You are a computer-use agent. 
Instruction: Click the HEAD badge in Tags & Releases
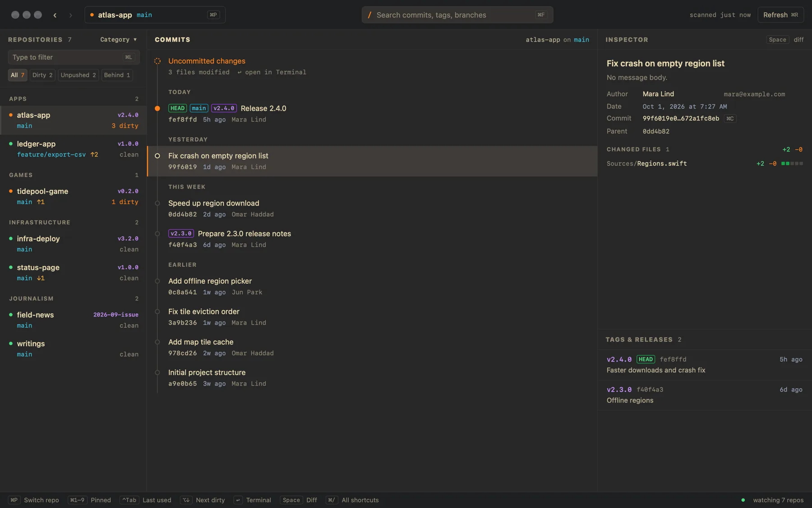[646, 359]
